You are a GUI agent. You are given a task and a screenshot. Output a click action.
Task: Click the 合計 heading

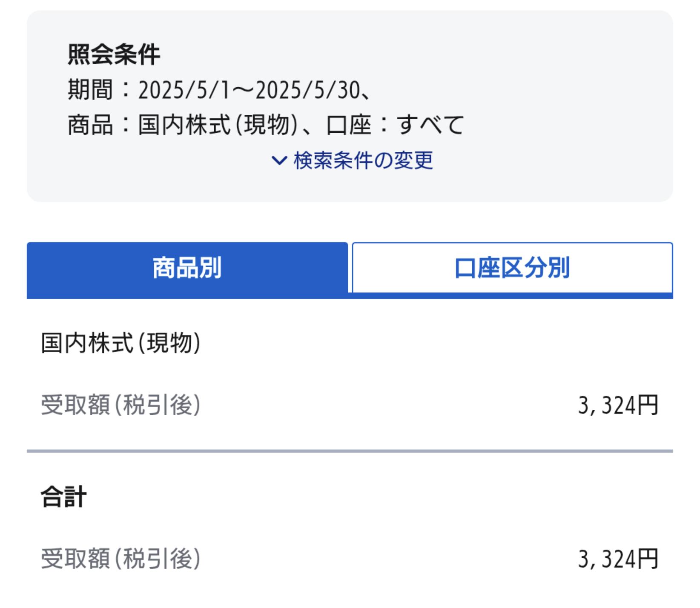point(64,497)
